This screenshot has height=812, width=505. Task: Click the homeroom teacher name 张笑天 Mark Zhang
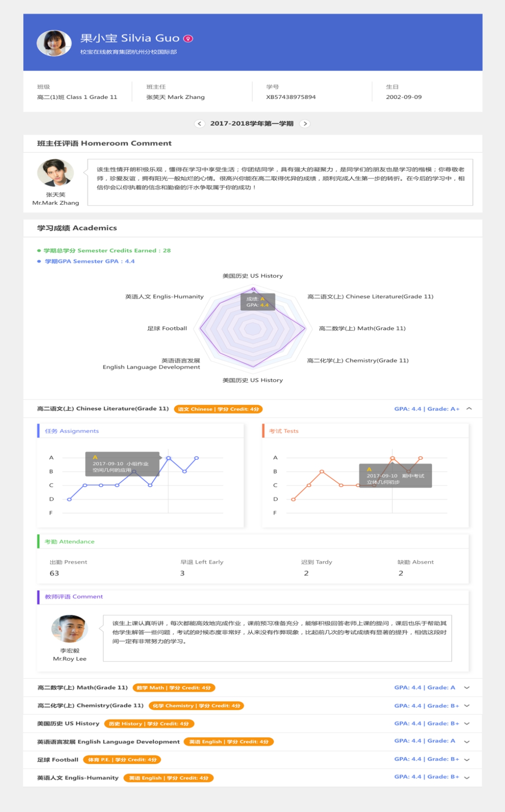click(175, 97)
